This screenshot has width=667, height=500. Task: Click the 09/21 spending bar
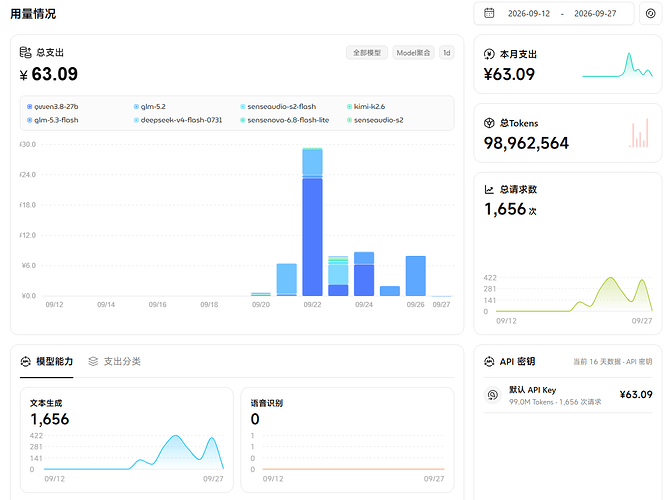[287, 280]
